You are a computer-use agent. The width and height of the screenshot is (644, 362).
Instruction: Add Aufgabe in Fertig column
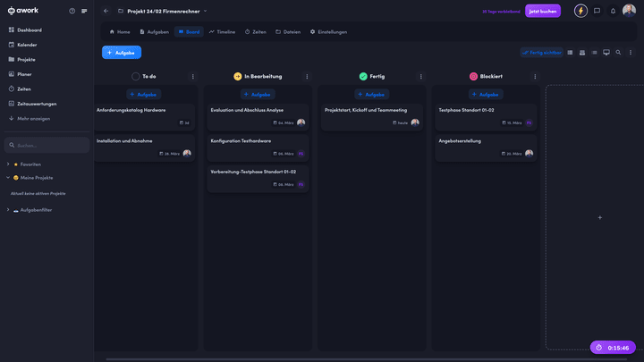[x=371, y=95]
